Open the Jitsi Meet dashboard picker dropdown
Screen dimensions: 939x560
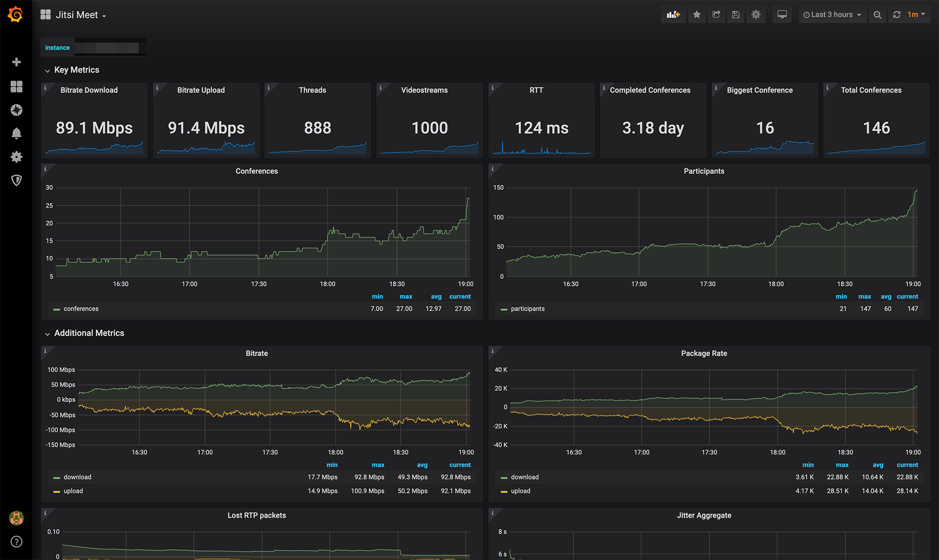(x=73, y=15)
